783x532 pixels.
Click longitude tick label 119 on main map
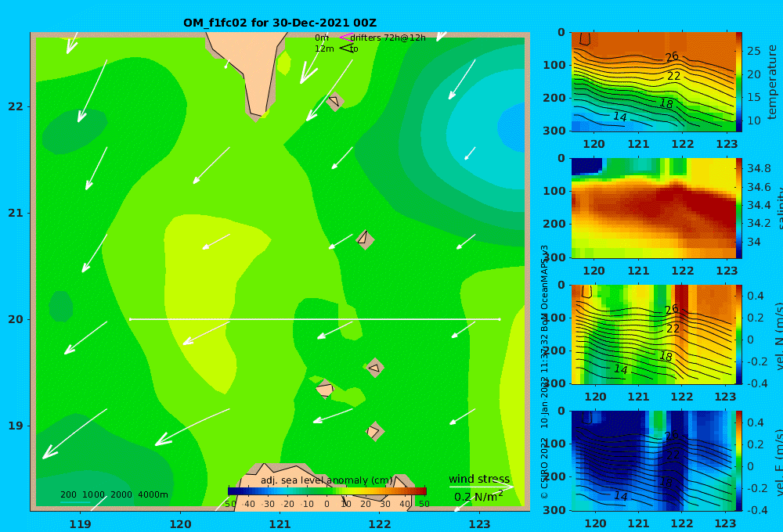80,524
